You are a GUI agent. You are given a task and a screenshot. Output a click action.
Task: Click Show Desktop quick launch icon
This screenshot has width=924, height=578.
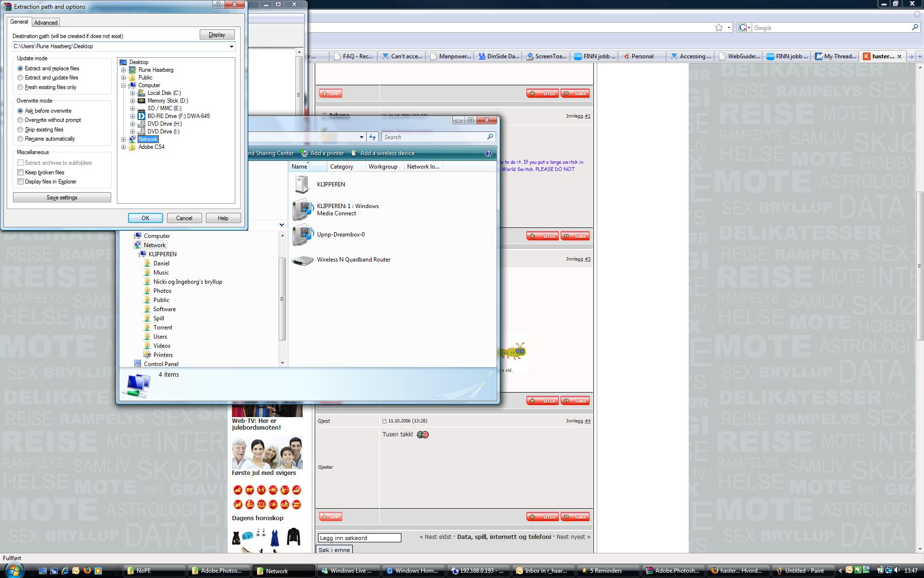tap(43, 571)
